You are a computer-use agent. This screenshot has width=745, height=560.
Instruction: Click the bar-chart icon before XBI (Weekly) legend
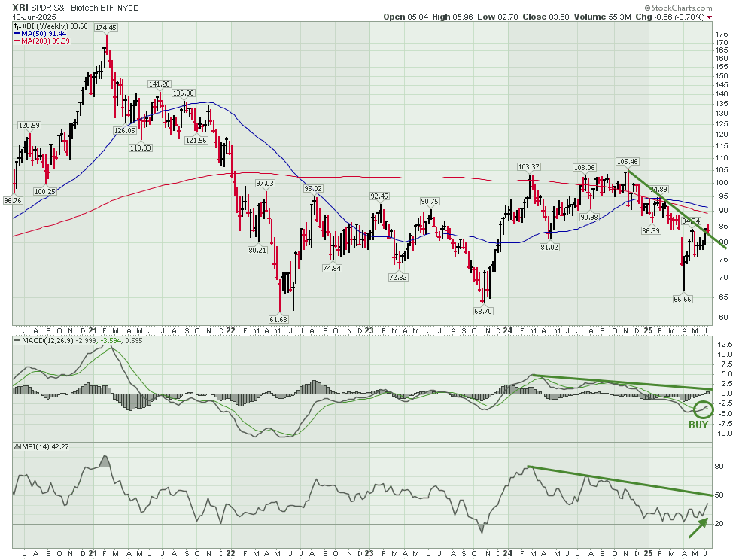point(18,26)
